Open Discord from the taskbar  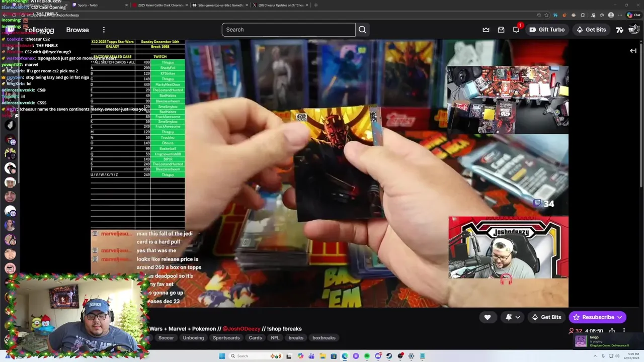point(378,356)
